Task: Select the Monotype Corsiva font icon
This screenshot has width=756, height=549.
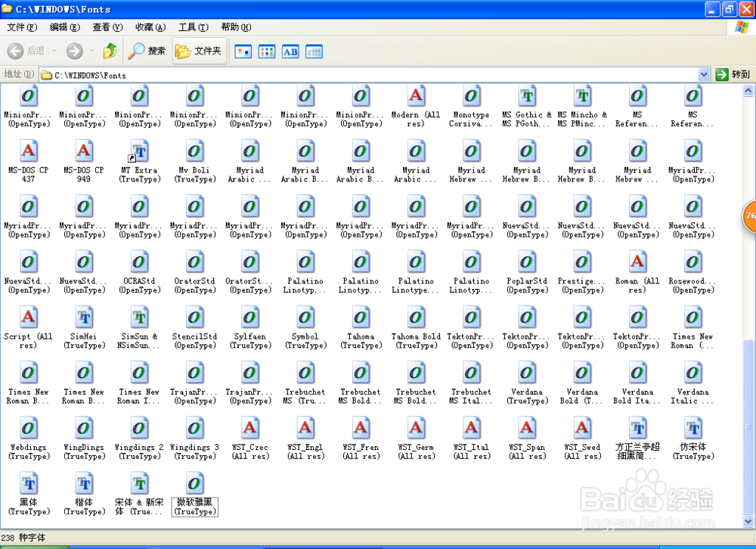Action: click(471, 95)
